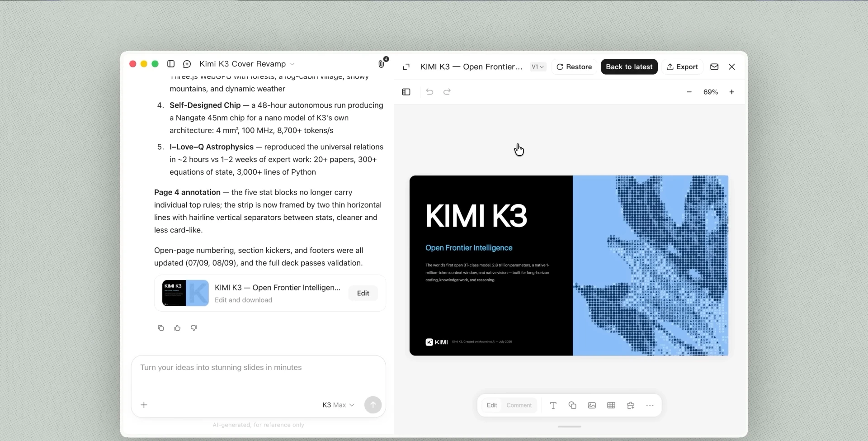
Task: Open the V1 version dropdown
Action: coord(538,67)
